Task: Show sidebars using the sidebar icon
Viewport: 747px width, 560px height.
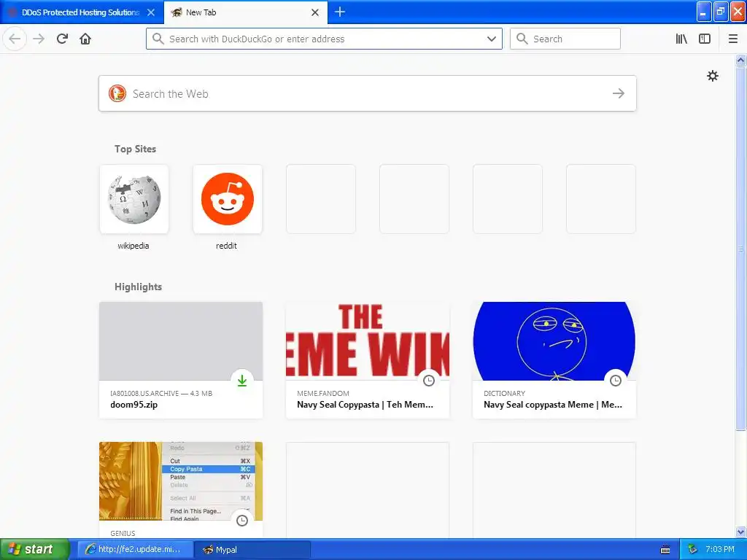Action: [705, 39]
